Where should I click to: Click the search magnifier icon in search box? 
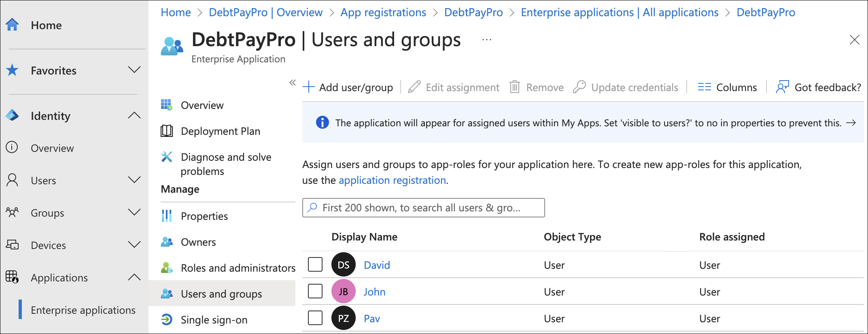[x=312, y=208]
